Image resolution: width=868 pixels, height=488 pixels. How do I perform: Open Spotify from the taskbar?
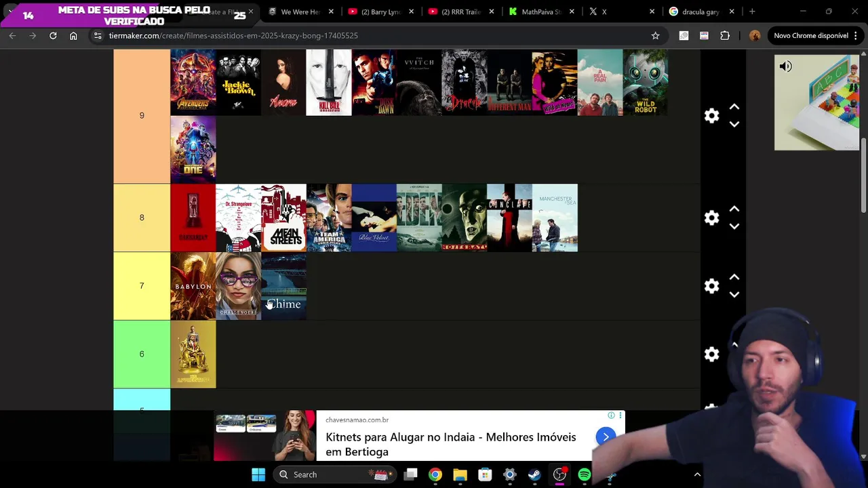[x=584, y=474]
